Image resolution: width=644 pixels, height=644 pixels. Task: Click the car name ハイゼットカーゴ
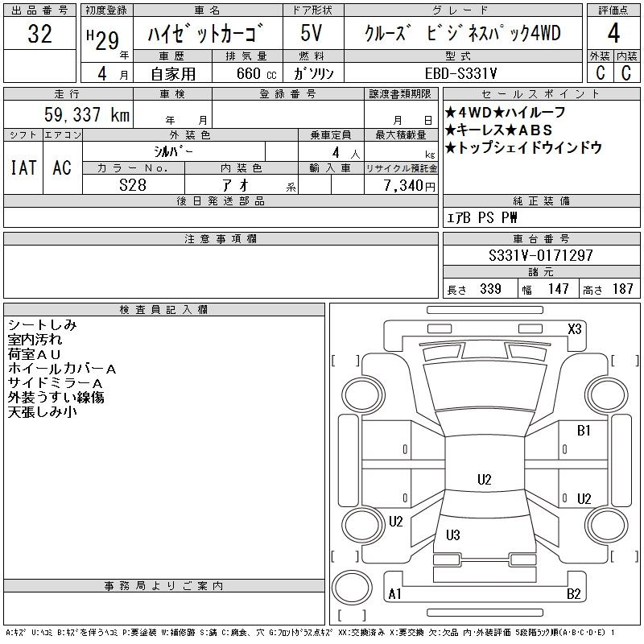[x=208, y=35]
